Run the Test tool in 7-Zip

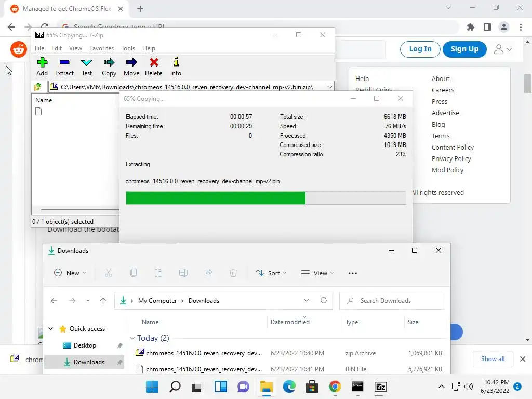pyautogui.click(x=87, y=62)
